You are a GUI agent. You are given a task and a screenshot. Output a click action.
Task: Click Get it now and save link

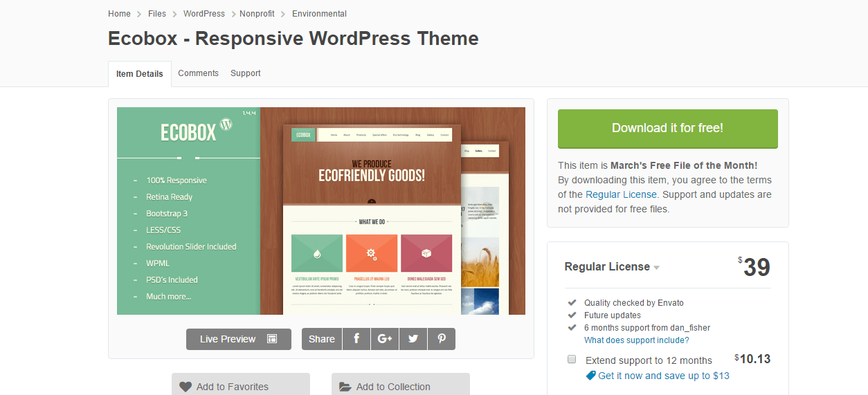tap(664, 376)
